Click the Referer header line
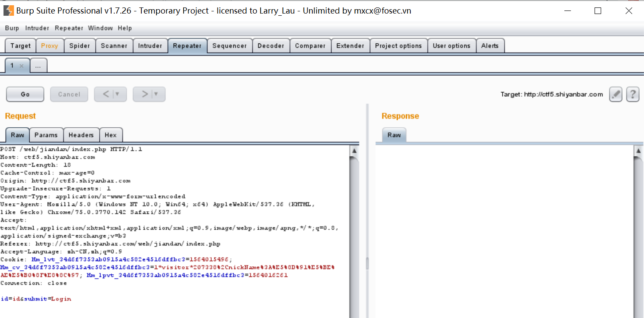Viewport: 644px width, 318px height. [x=110, y=244]
